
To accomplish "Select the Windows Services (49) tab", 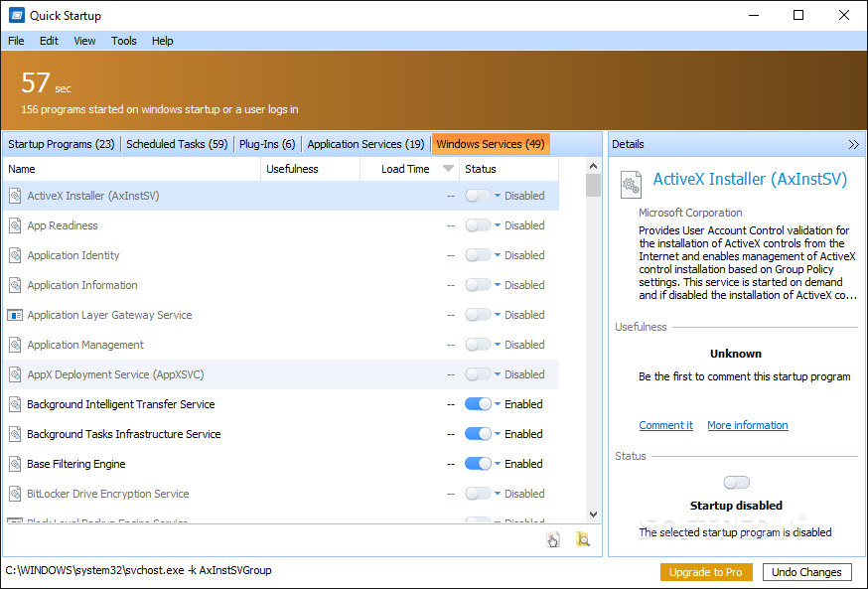I will tap(491, 144).
